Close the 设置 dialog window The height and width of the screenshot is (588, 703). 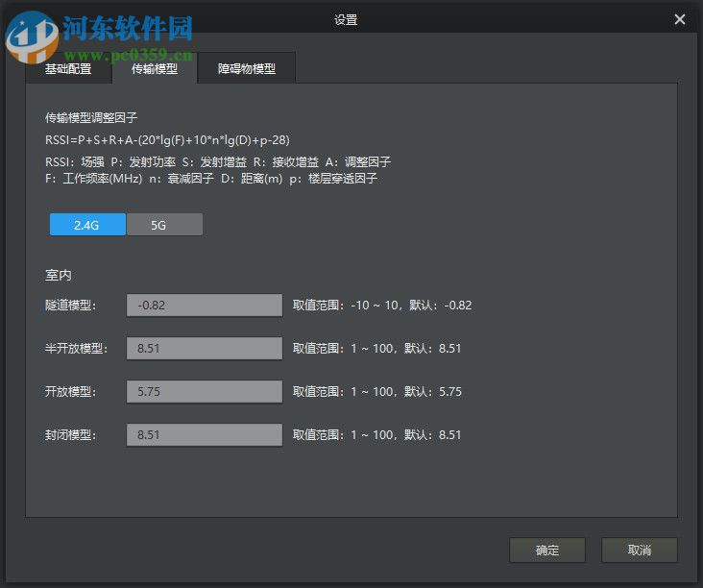tap(680, 19)
